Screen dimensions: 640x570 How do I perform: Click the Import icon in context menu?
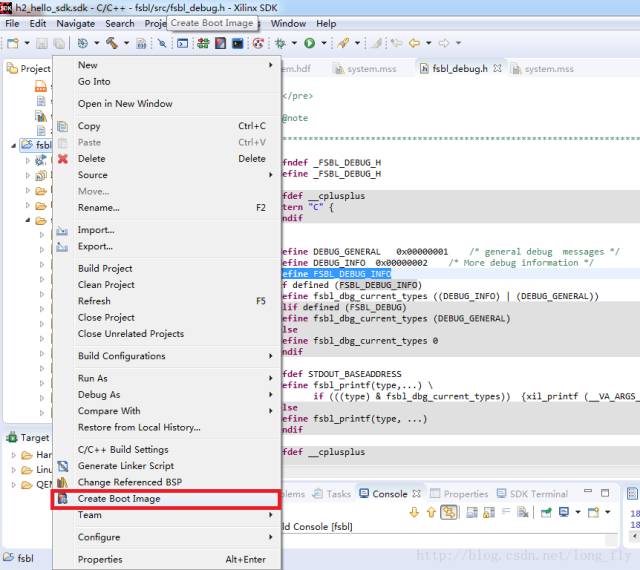tap(63, 230)
